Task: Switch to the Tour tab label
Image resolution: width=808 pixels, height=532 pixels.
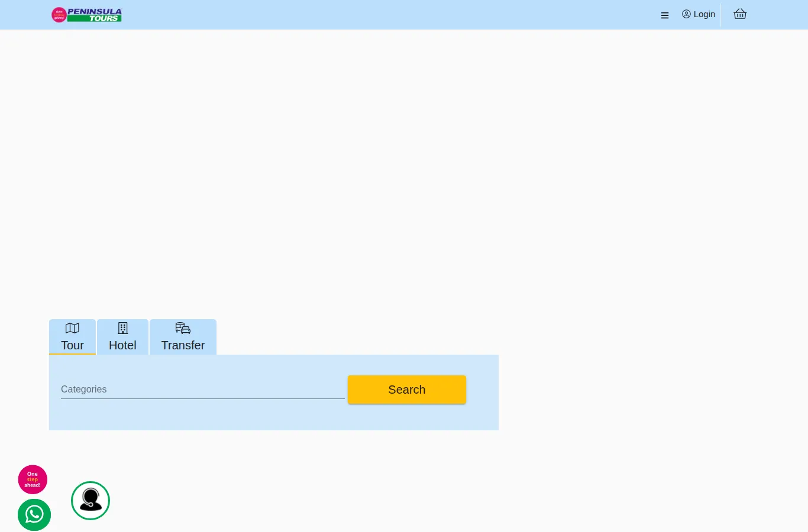Action: coord(72,345)
